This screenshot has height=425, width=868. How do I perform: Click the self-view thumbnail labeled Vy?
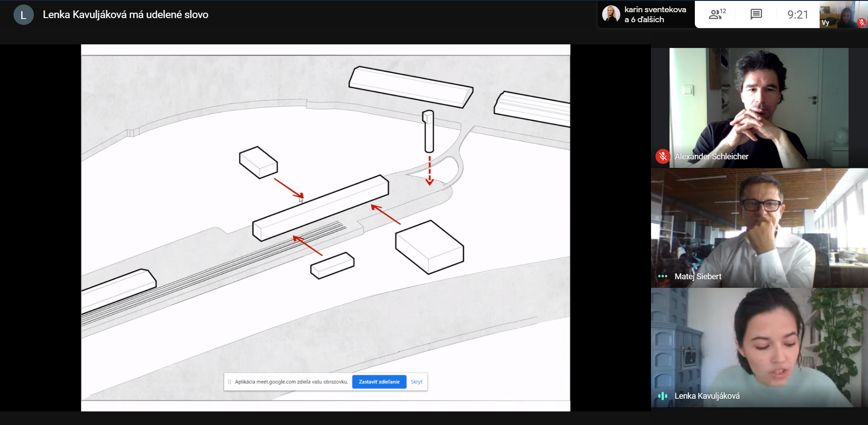843,14
